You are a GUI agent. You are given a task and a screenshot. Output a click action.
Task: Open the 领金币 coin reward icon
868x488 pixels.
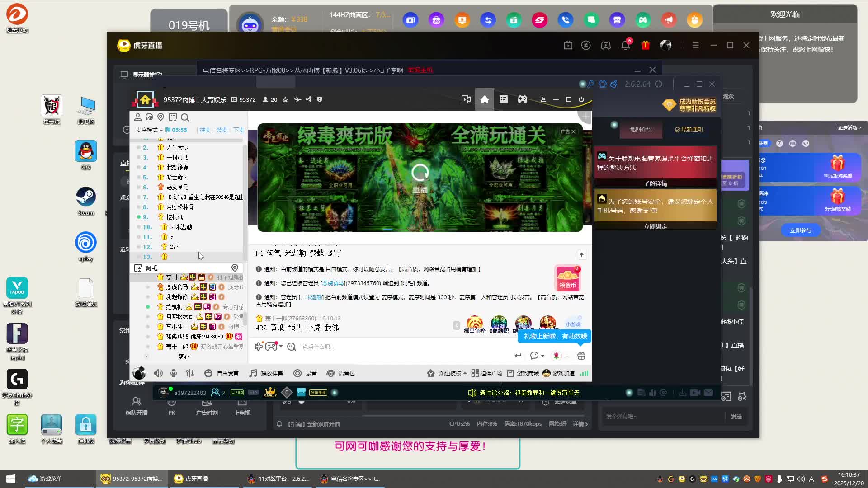tap(568, 278)
